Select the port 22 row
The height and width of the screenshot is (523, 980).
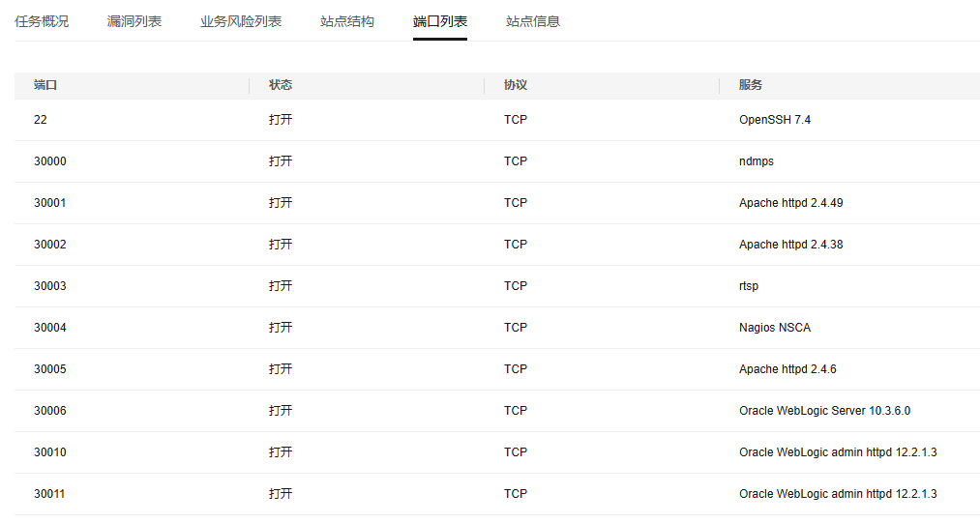497,120
